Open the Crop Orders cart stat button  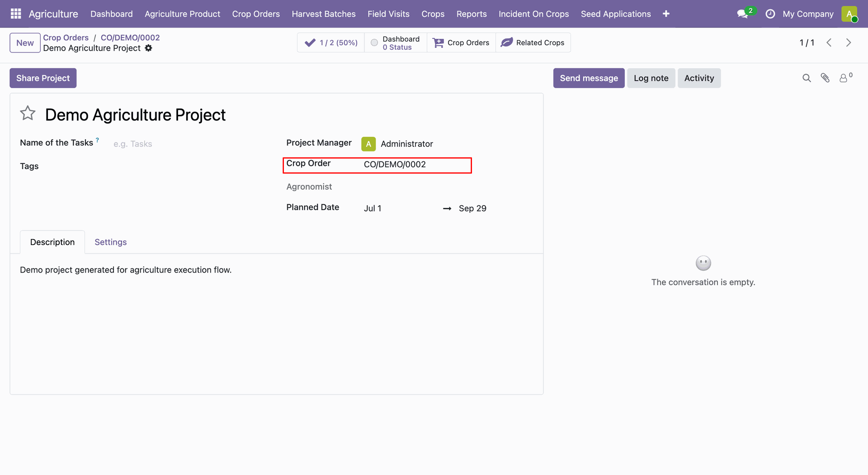(461, 42)
